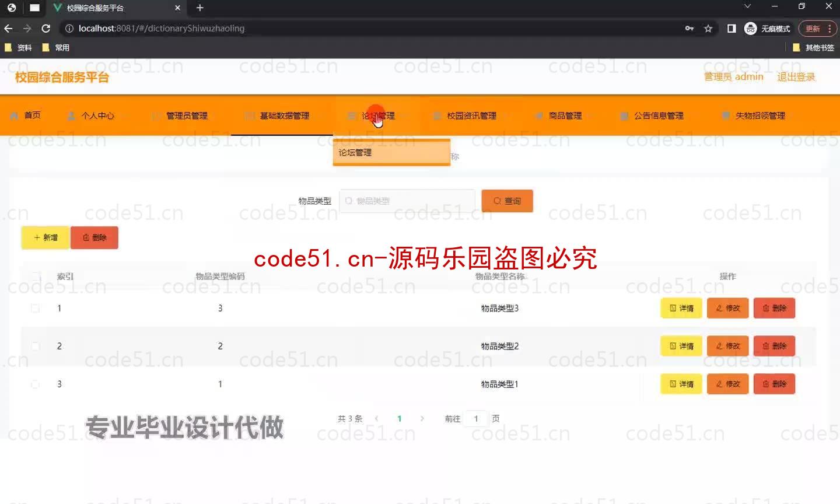Viewport: 840px width, 504px height.
Task: Open the tab search chevron dropdown
Action: click(747, 6)
